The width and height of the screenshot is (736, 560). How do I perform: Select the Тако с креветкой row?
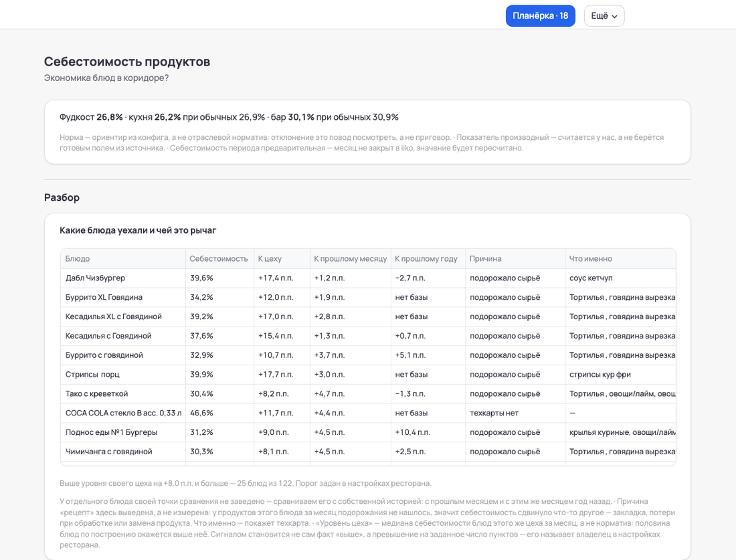pos(368,394)
